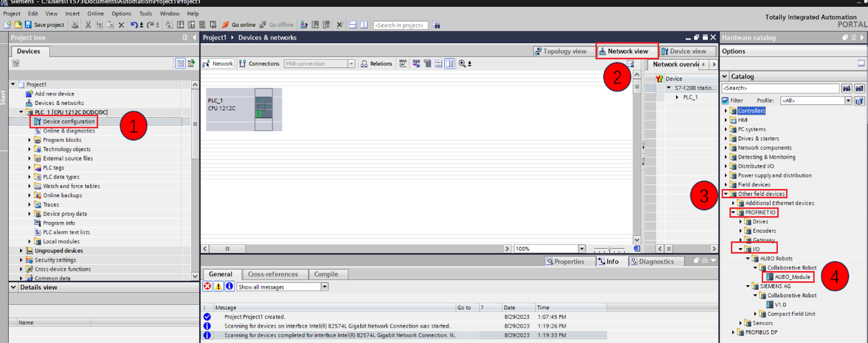The image size is (868, 343).
Task: Toggle the catalog Filter checkbox
Action: click(725, 101)
